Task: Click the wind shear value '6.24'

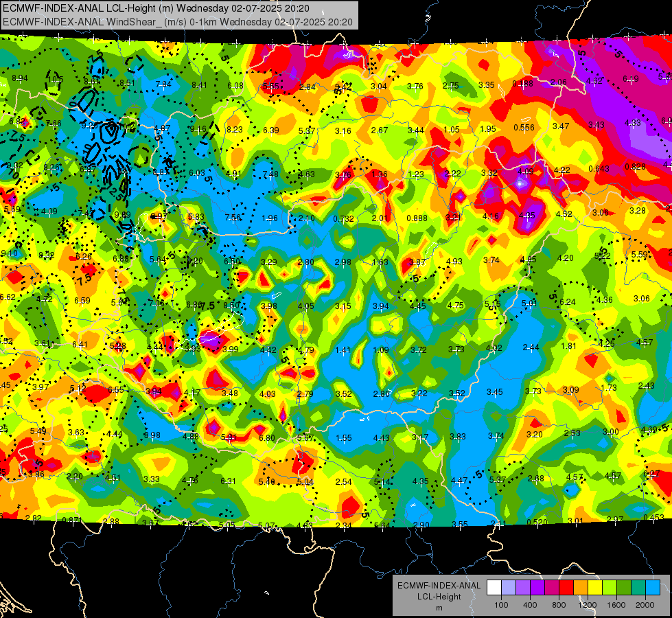Action: point(568,302)
